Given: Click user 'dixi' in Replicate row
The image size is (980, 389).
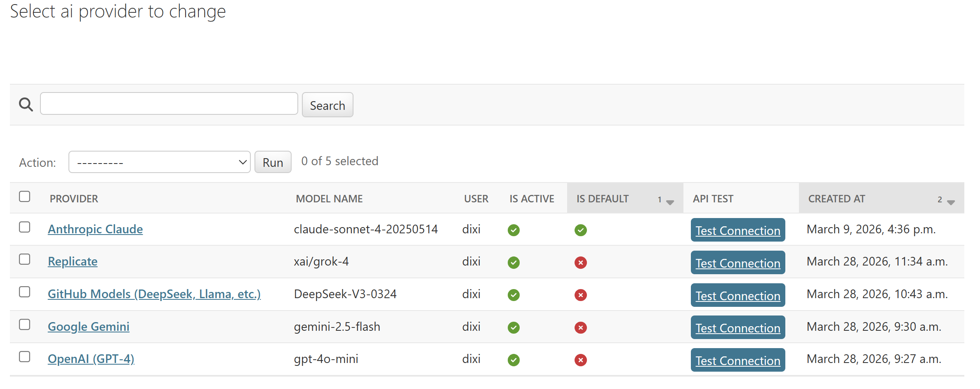Looking at the screenshot, I should 471,261.
